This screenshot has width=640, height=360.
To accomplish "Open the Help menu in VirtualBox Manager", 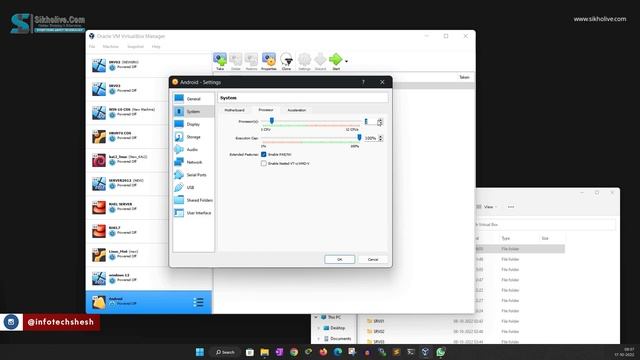I will 156,47.
